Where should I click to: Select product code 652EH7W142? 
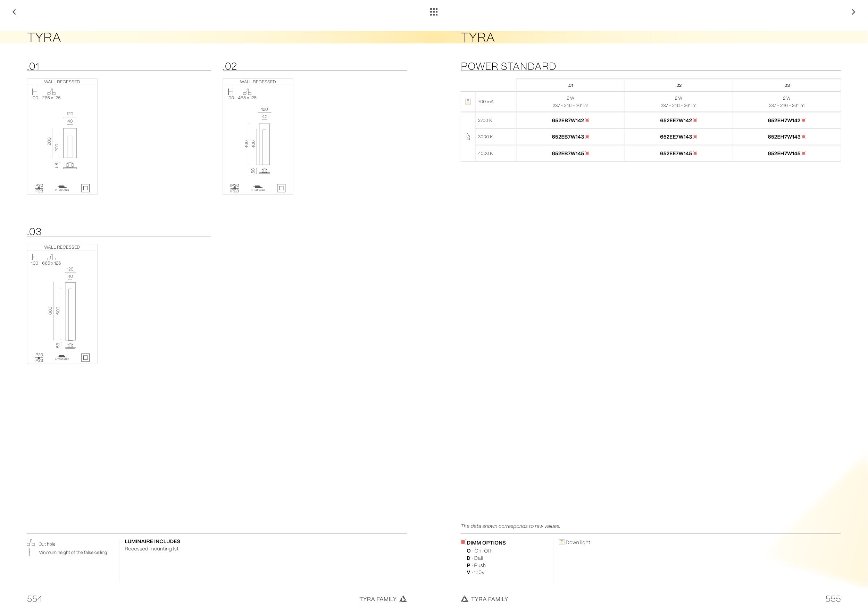pyautogui.click(x=784, y=120)
